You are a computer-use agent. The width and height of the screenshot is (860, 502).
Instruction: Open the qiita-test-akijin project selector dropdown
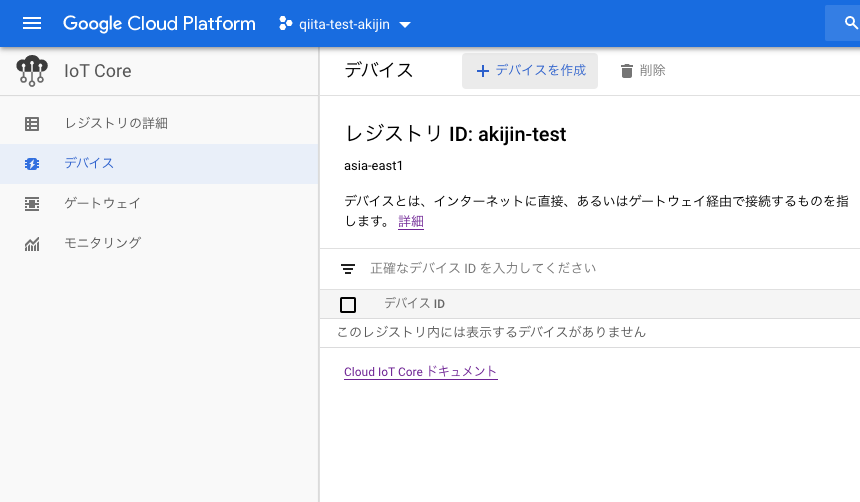pos(345,24)
